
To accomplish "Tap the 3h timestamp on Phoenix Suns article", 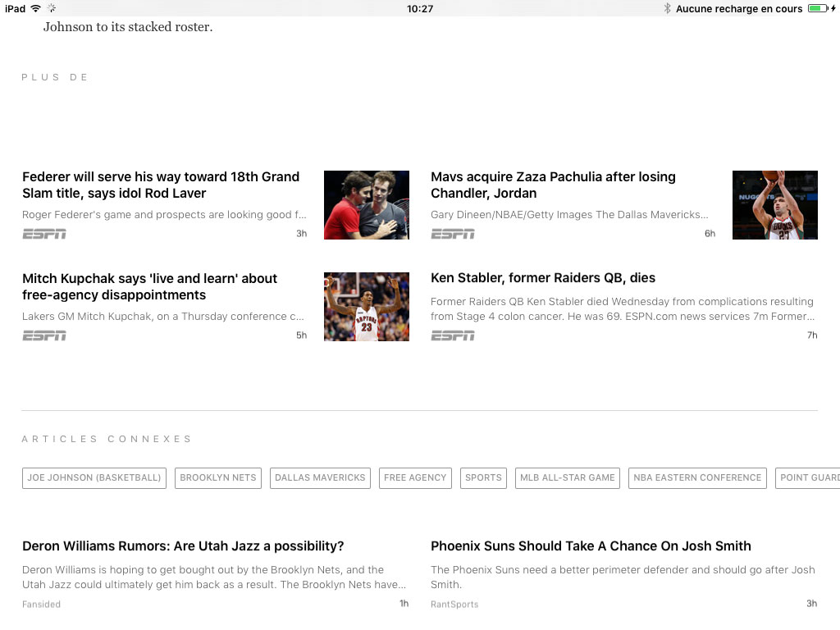I will click(811, 604).
